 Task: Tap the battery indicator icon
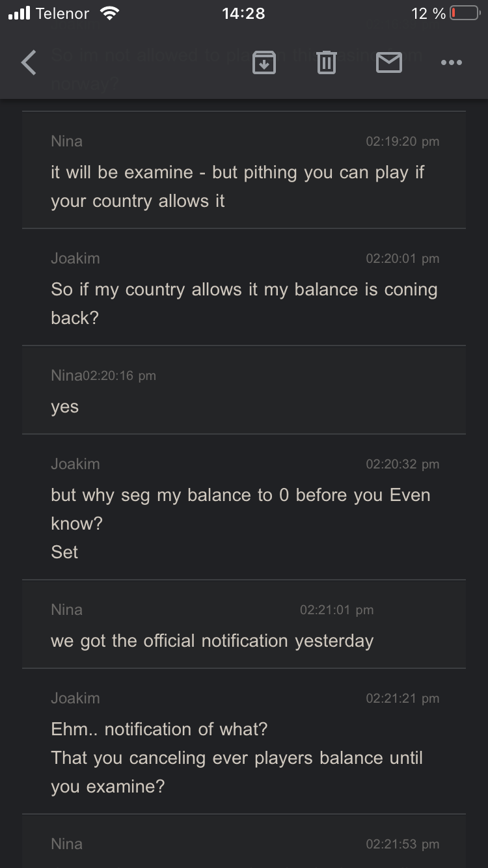[x=465, y=14]
